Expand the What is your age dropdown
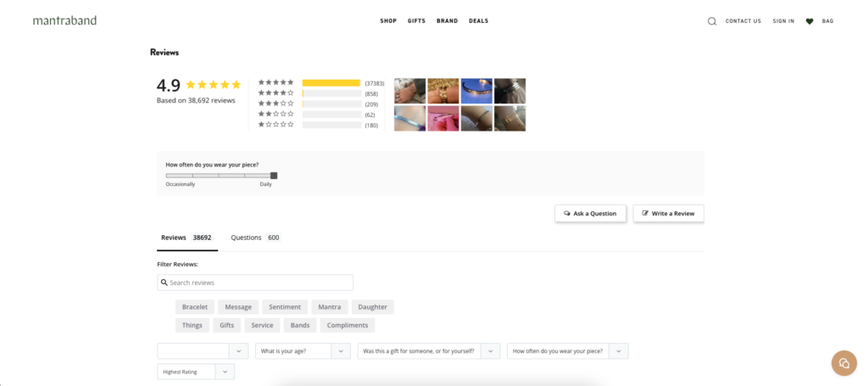The image size is (868, 386). [x=303, y=350]
